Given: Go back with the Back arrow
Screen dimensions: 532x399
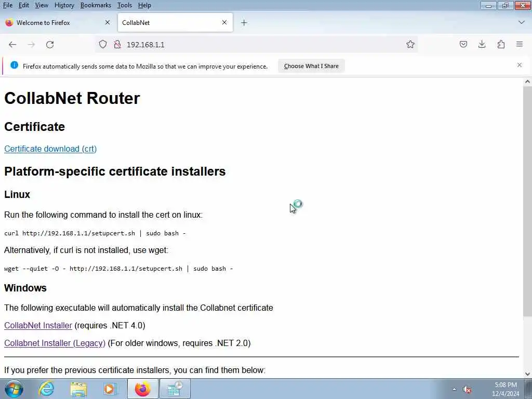Looking at the screenshot, I should click(x=12, y=45).
